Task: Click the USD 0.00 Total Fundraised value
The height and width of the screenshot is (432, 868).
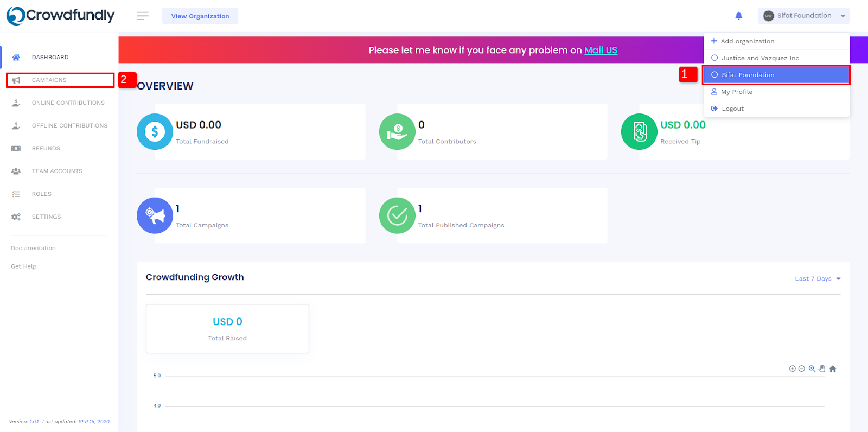Action: pos(199,125)
